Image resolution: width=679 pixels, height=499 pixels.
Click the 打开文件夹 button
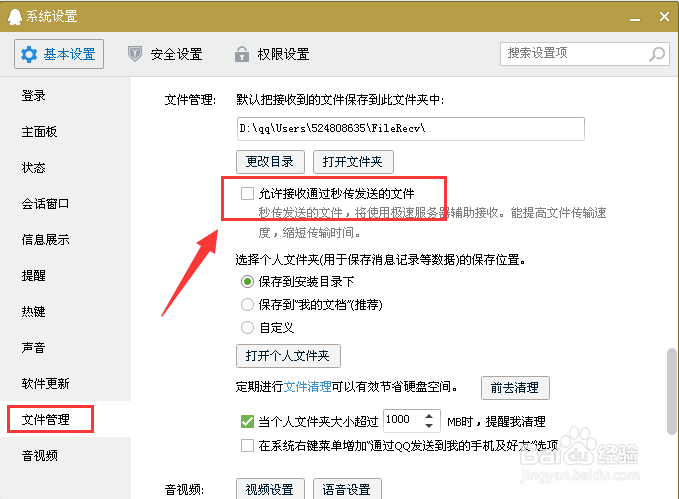[353, 162]
